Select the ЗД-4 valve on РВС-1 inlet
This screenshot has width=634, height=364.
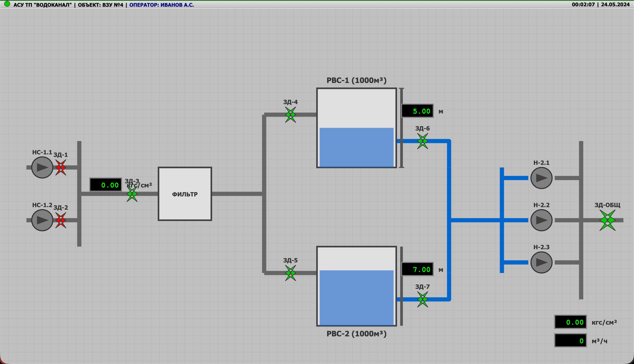[291, 115]
